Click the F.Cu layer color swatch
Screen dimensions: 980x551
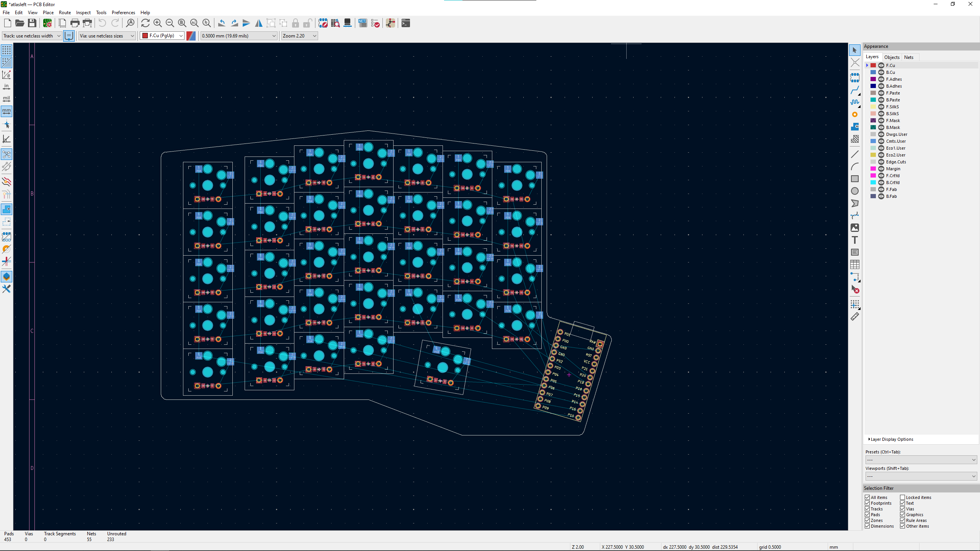(x=873, y=65)
